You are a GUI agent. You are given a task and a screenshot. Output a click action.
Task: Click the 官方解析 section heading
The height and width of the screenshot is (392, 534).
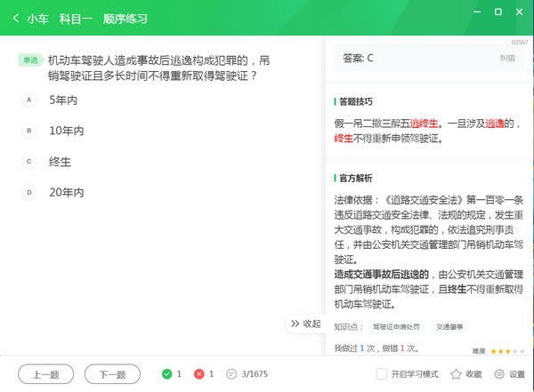pyautogui.click(x=356, y=178)
